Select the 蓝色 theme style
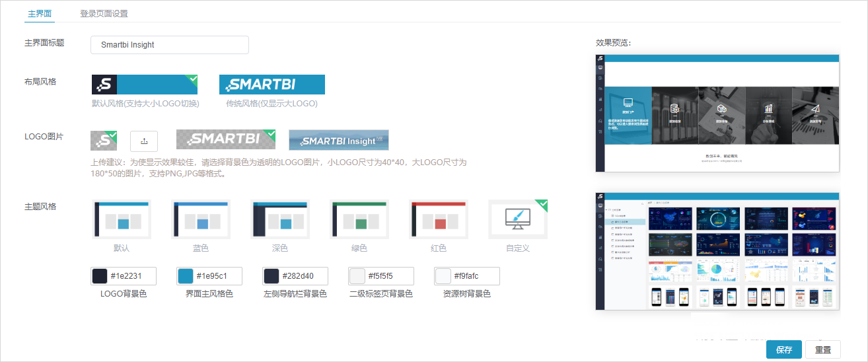 201,219
